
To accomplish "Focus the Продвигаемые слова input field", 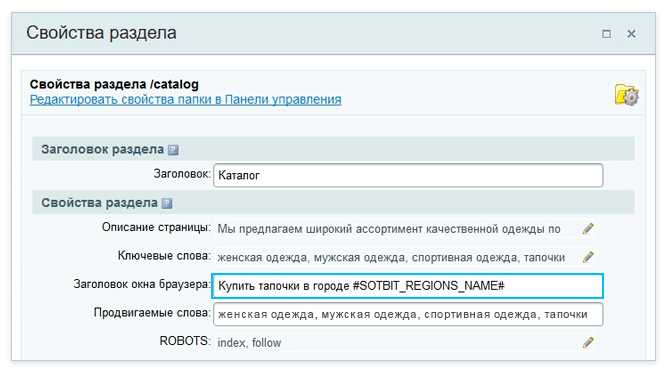I will pyautogui.click(x=408, y=314).
